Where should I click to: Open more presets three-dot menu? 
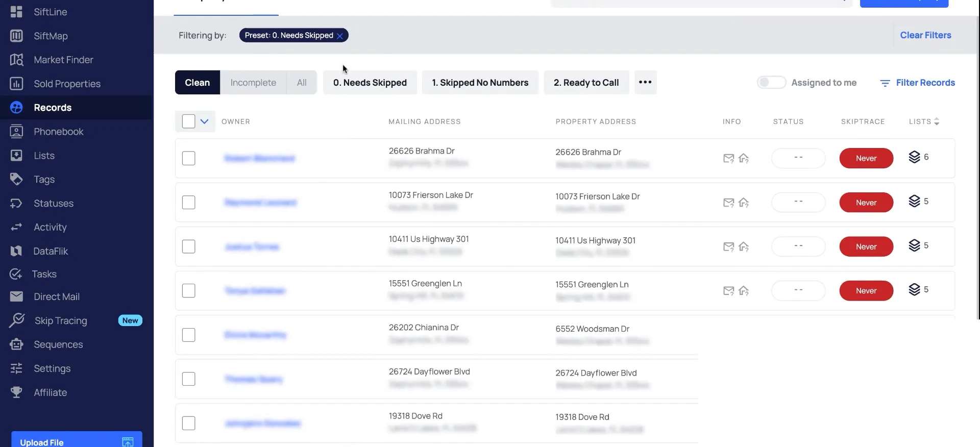(645, 82)
